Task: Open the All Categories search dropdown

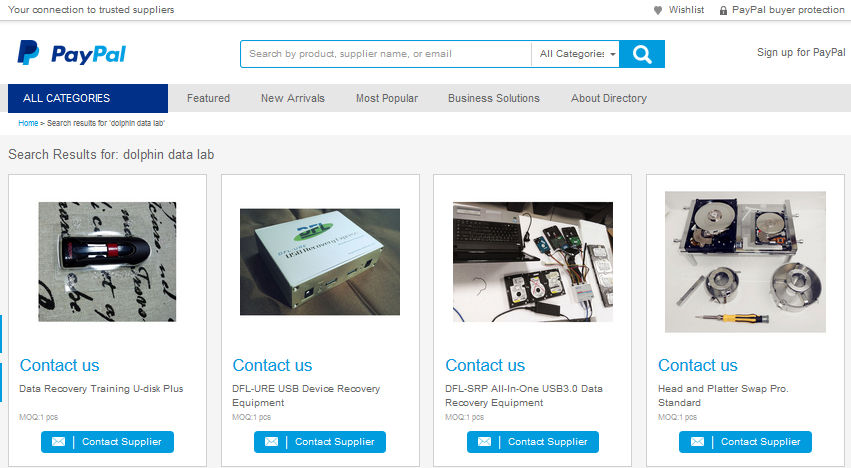Action: [x=577, y=54]
